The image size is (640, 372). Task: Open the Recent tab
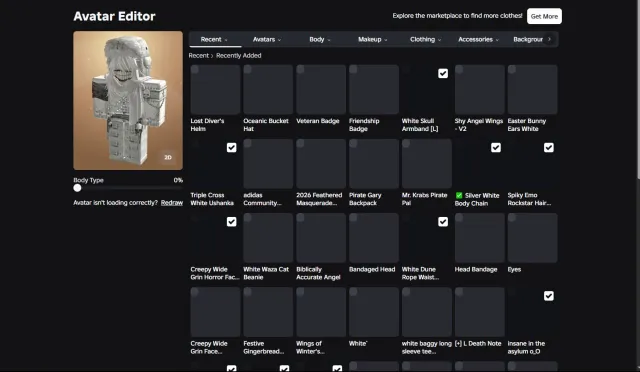[215, 40]
